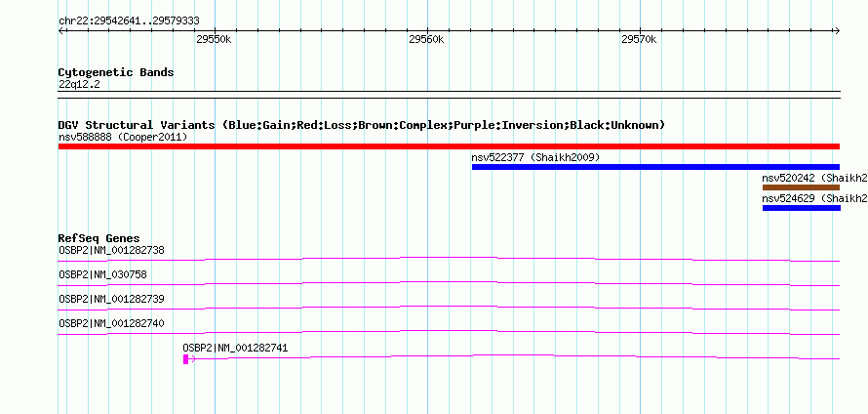Open the nsv520242 variant label
Viewport: 868px width, 414px height.
(814, 178)
